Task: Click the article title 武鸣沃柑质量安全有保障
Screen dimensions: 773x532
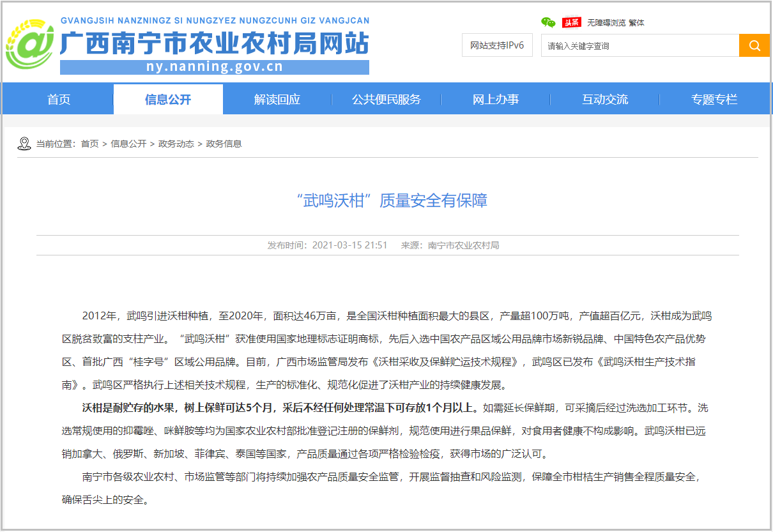Action: 386,201
